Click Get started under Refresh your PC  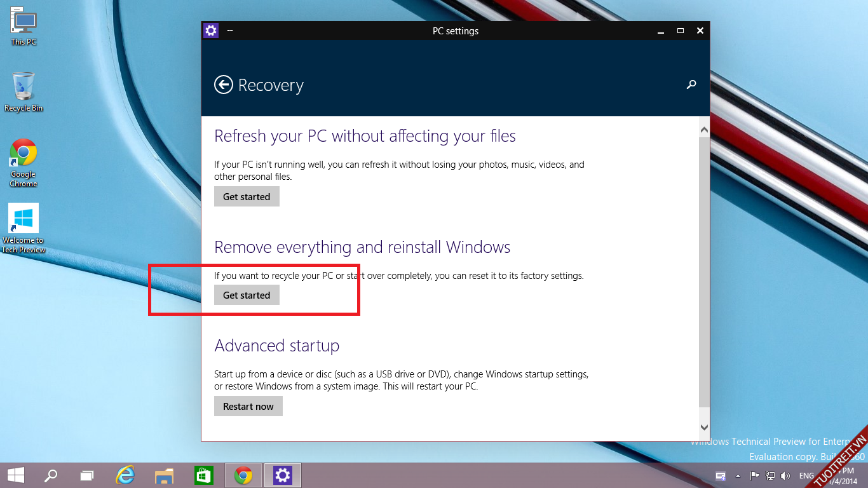(x=247, y=197)
